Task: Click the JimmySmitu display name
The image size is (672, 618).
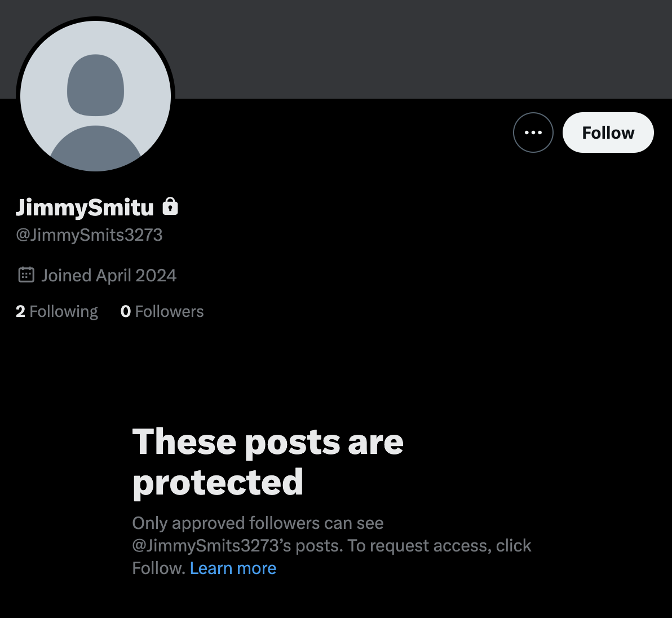Action: click(x=85, y=208)
